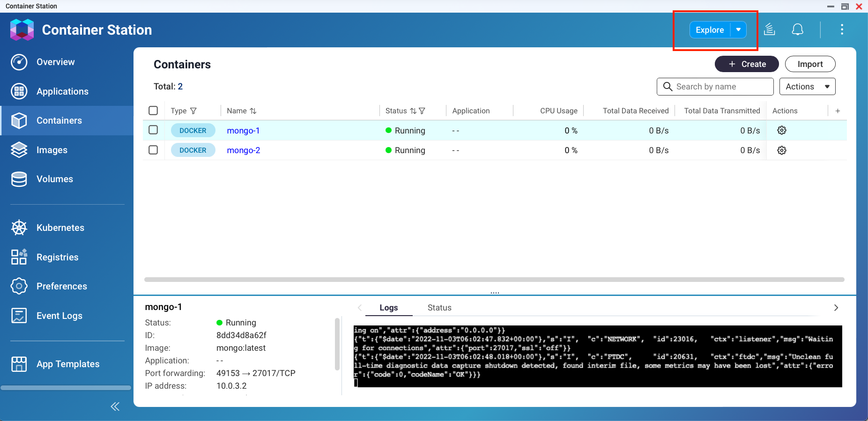Viewport: 868px width, 421px height.
Task: Switch to the Status tab
Action: [439, 308]
